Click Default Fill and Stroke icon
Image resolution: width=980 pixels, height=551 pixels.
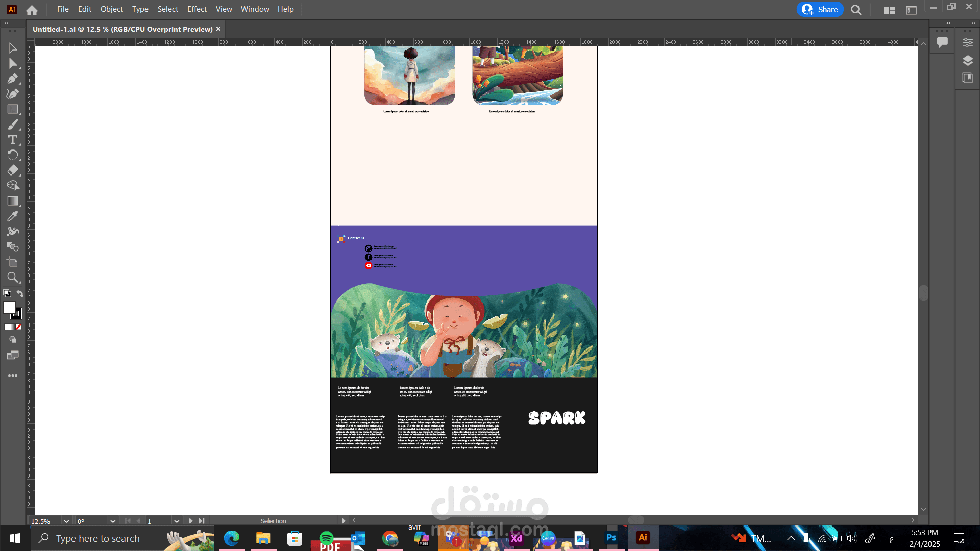pos(7,293)
